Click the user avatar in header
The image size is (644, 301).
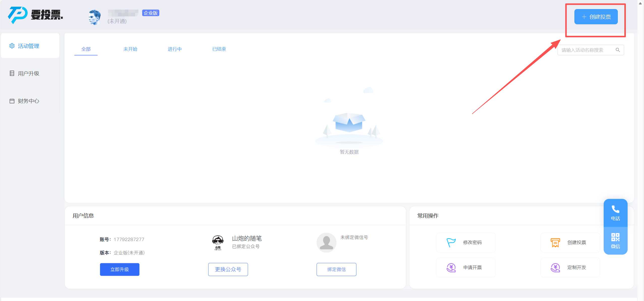point(95,17)
